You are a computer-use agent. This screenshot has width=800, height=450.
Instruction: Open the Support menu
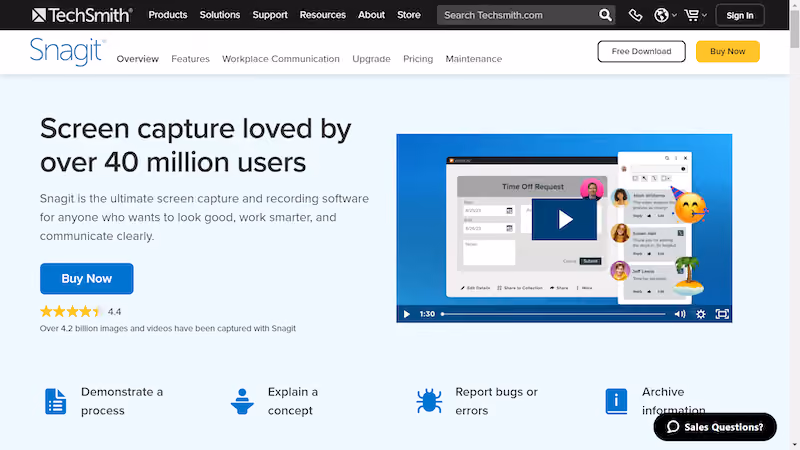(270, 15)
